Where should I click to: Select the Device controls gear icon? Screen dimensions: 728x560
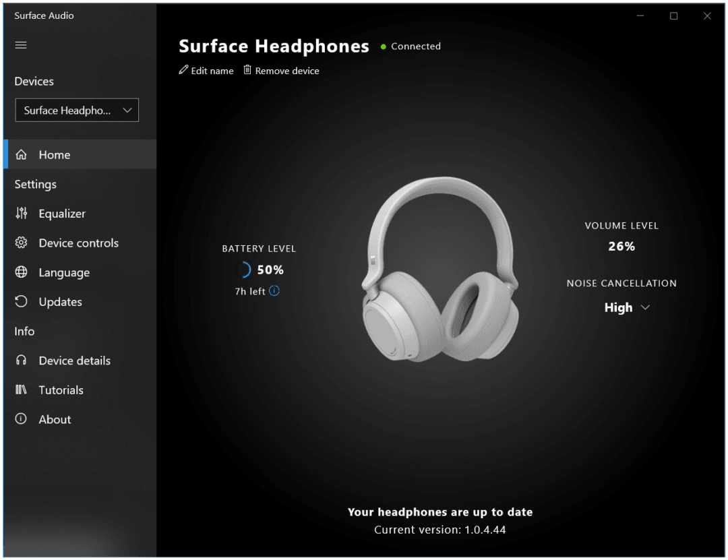pyautogui.click(x=21, y=243)
